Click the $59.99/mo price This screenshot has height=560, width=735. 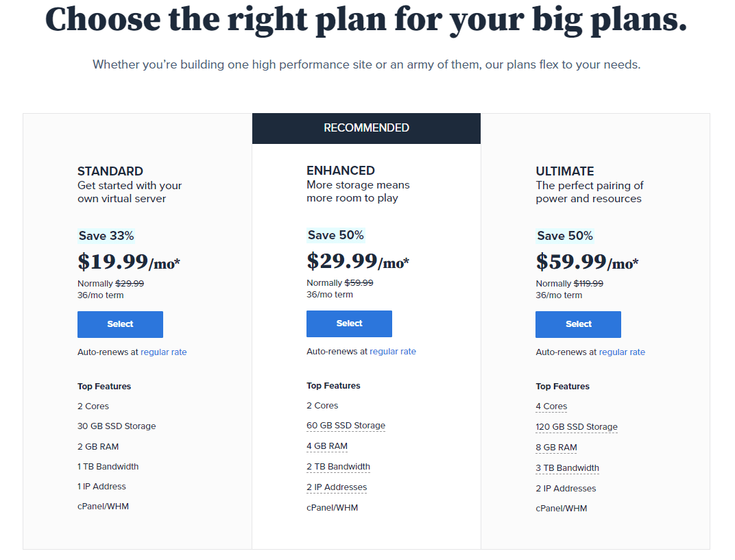coord(587,262)
